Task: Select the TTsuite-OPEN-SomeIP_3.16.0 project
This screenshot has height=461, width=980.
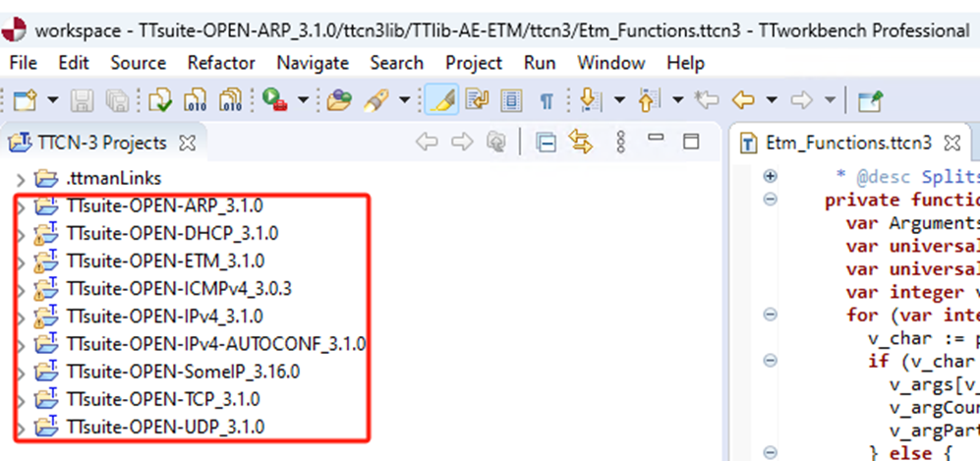Action: click(x=183, y=373)
